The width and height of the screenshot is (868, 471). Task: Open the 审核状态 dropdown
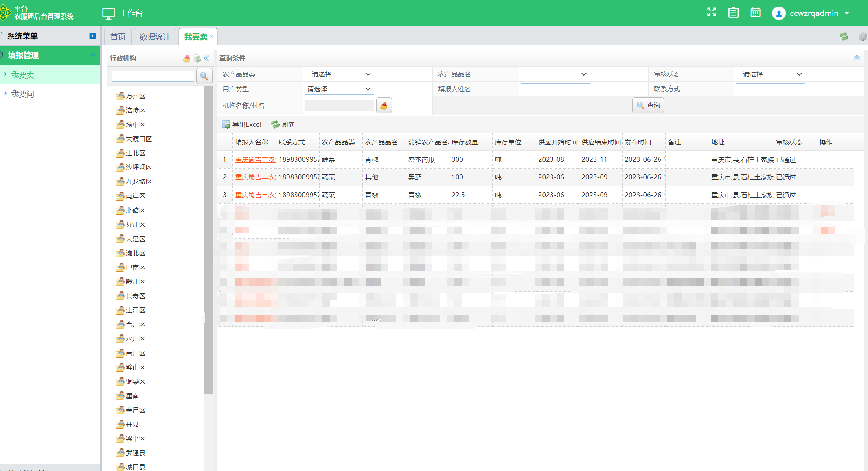770,74
